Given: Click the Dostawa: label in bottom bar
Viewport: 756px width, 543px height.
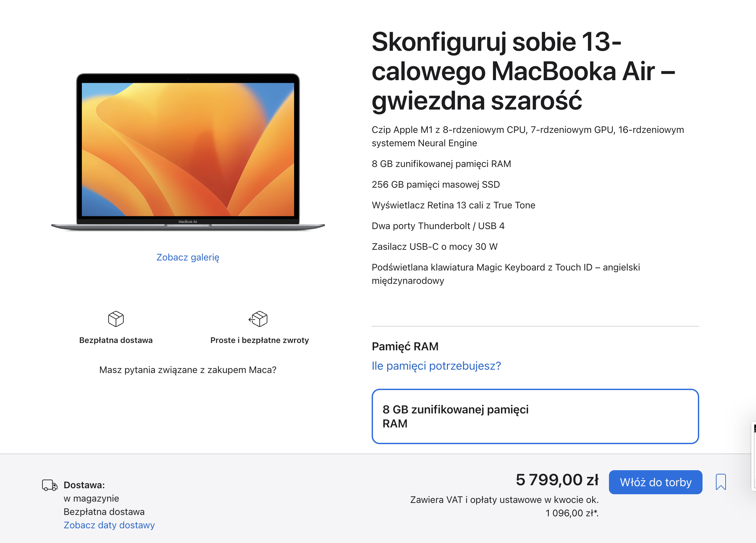Looking at the screenshot, I should [x=84, y=485].
